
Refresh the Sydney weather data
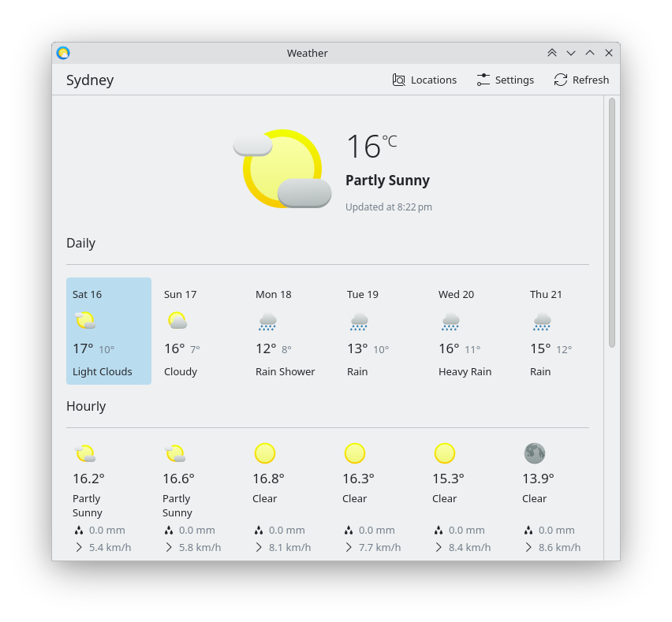click(x=581, y=80)
